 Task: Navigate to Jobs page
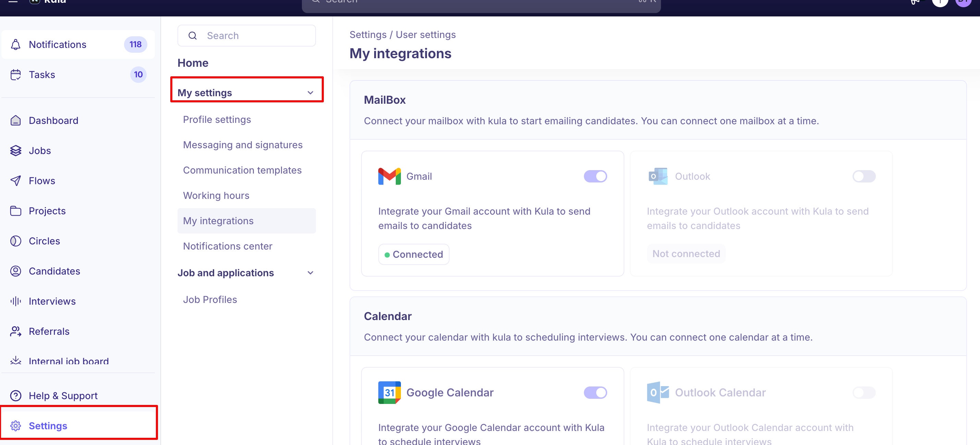tap(78, 151)
